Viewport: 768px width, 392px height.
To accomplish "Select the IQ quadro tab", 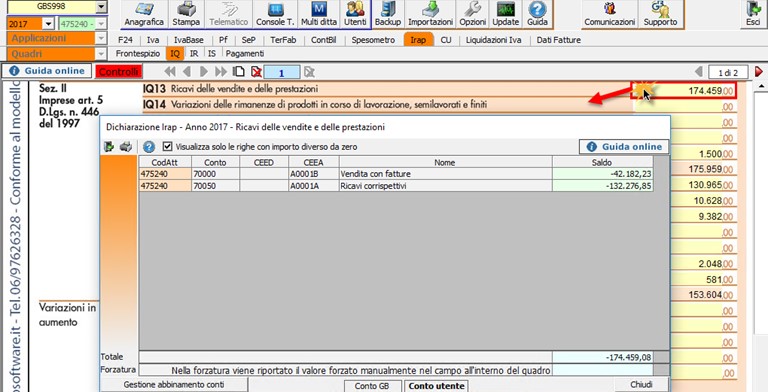I will [175, 54].
